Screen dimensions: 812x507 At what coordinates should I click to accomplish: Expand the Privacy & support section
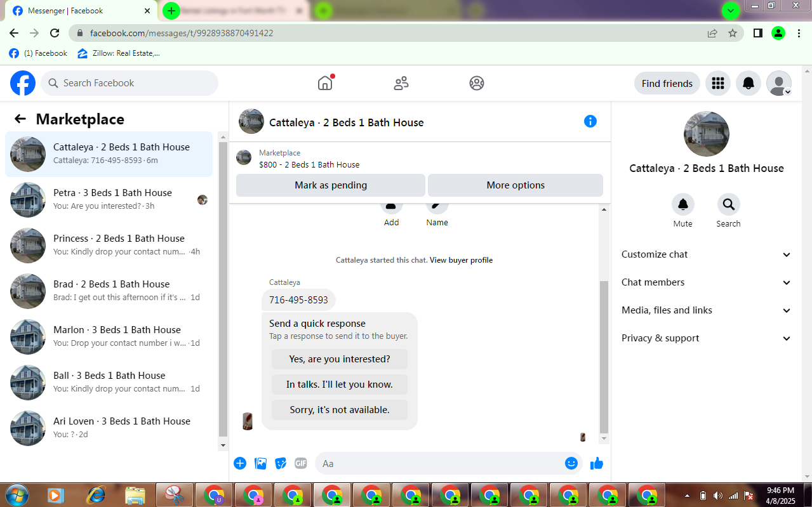point(706,338)
